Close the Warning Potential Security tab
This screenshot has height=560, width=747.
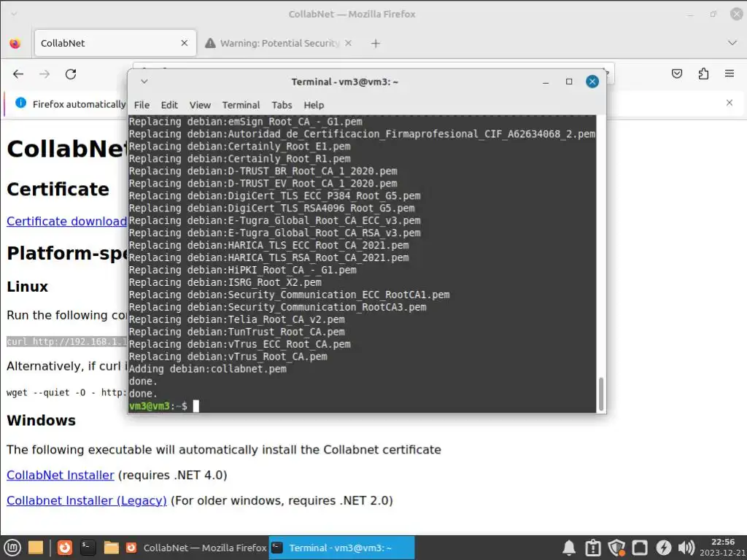click(x=348, y=43)
